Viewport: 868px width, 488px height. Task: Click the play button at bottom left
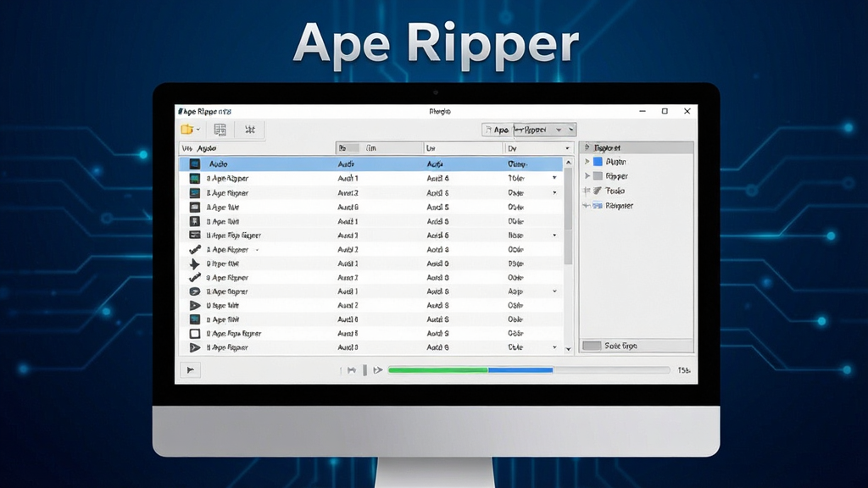(x=191, y=370)
